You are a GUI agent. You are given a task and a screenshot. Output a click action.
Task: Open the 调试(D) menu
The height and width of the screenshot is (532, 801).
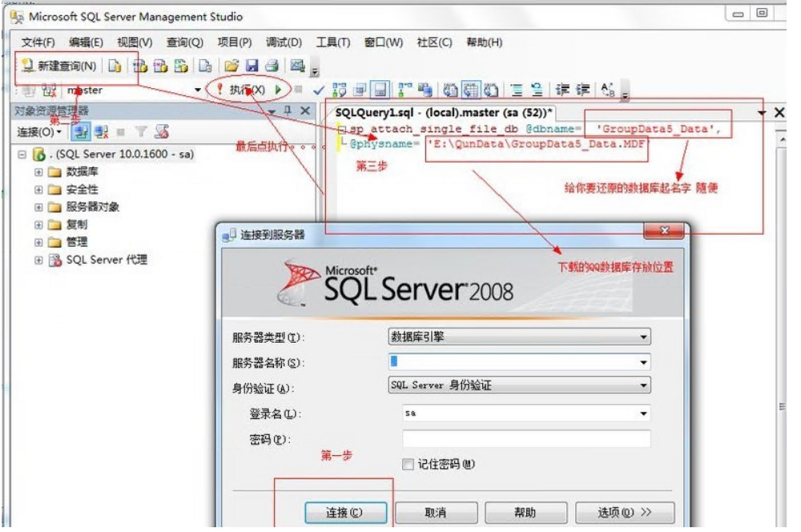[x=284, y=42]
